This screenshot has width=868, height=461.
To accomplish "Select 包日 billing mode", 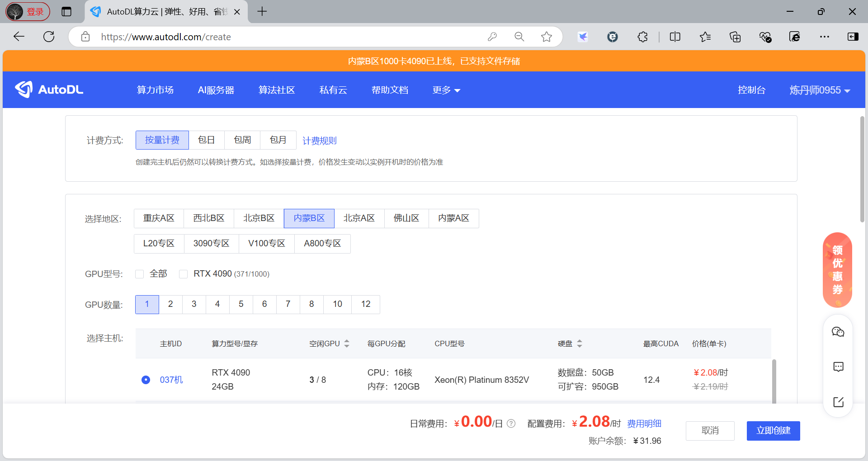I will (207, 140).
